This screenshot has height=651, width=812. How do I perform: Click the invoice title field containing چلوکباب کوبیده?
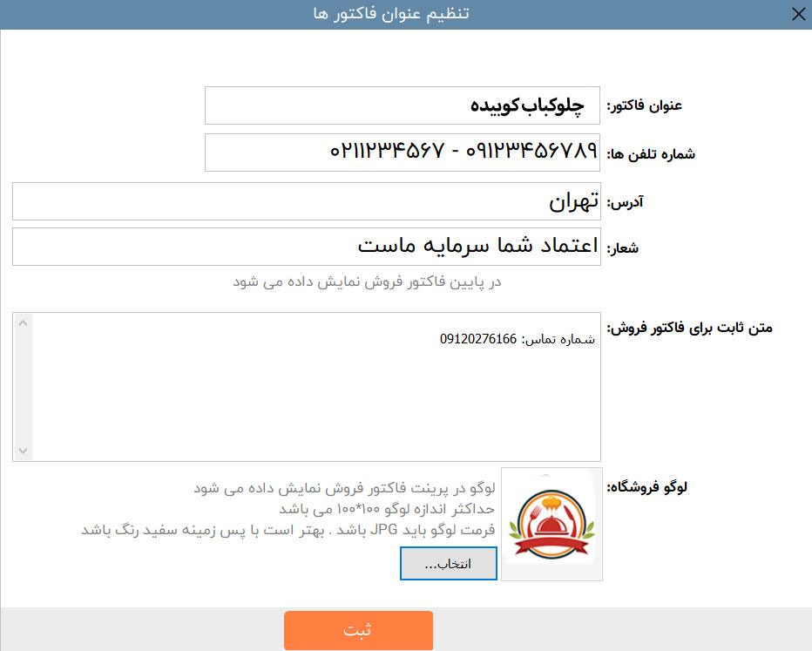[x=403, y=105]
